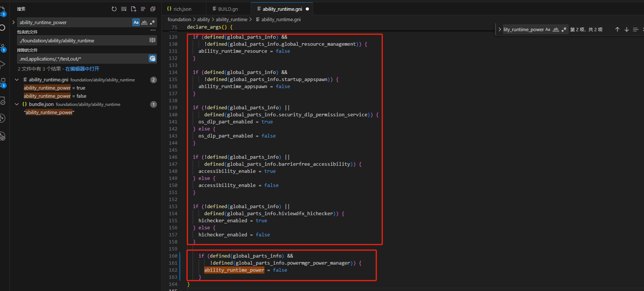Viewport: 644px width, 291px height.
Task: Click 'ability_runtime' breadcrumb segment
Action: pos(231,19)
